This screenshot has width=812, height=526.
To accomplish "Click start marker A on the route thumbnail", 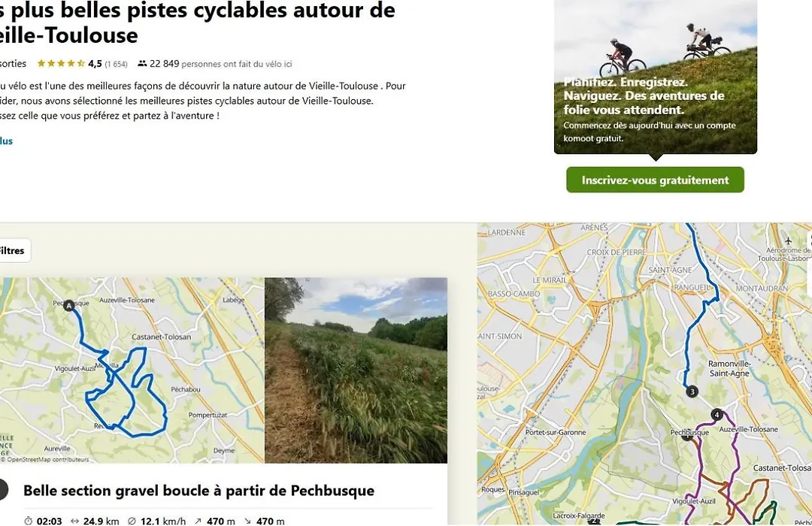I will 69,306.
